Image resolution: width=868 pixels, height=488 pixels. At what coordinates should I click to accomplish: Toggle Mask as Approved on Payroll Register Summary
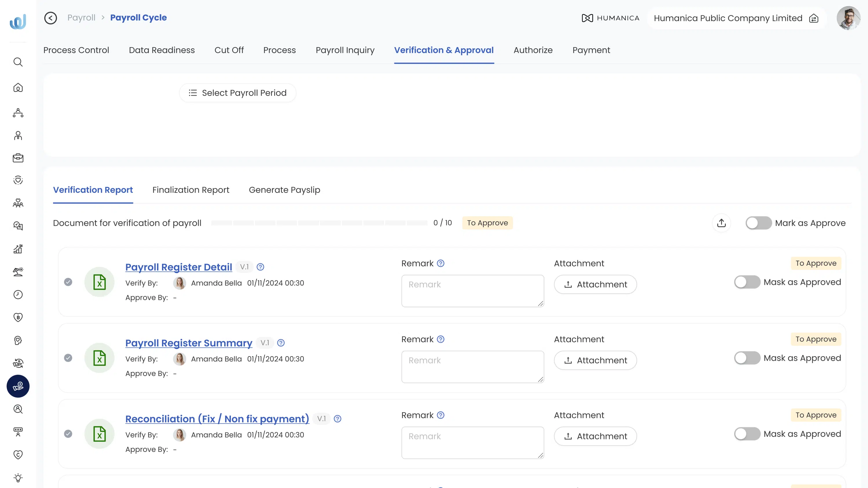(747, 358)
